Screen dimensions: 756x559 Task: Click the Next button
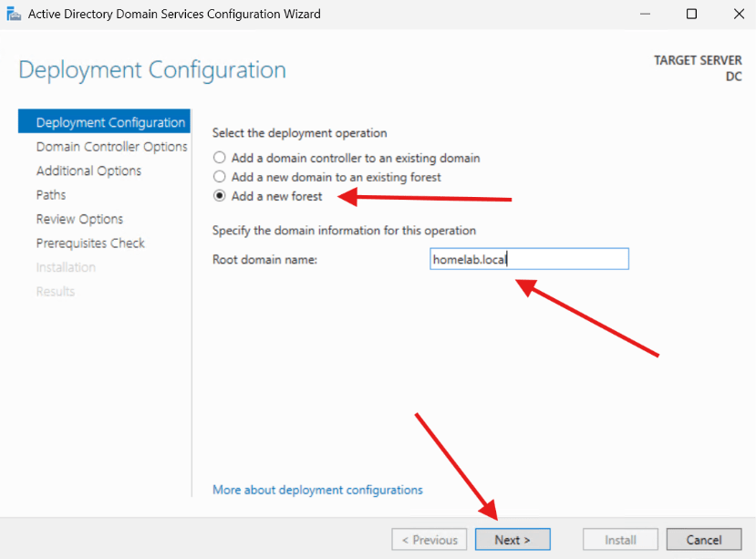pyautogui.click(x=512, y=539)
